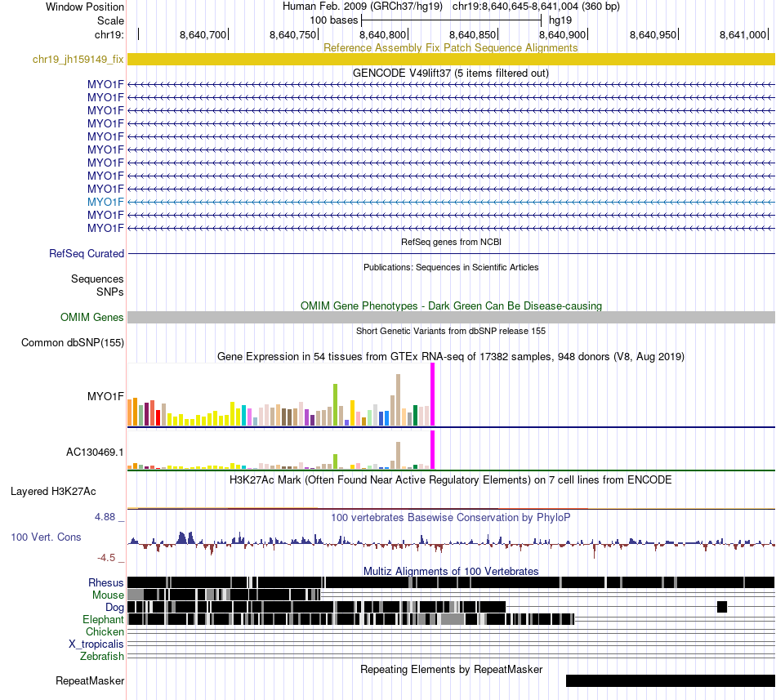Open 'Repeating Elements by RepeatMasker' track title
Viewport: 776px width, 700px height.
(x=451, y=669)
